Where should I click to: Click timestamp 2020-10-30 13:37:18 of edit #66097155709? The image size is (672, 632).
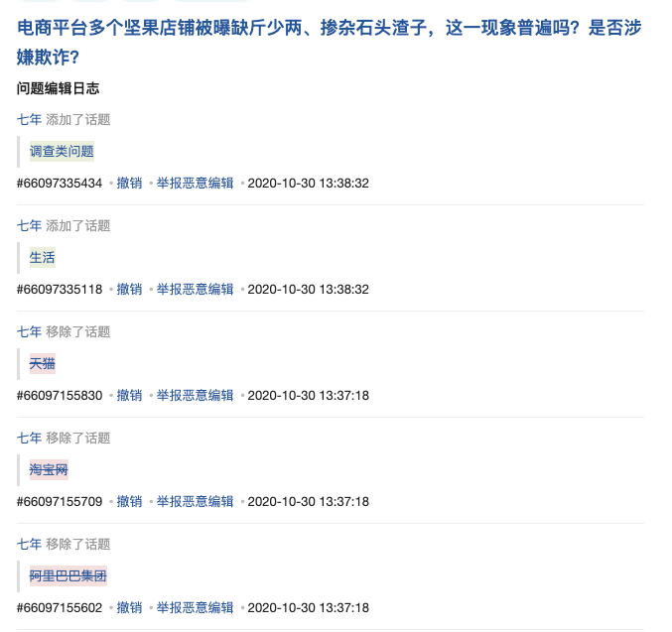(x=308, y=502)
